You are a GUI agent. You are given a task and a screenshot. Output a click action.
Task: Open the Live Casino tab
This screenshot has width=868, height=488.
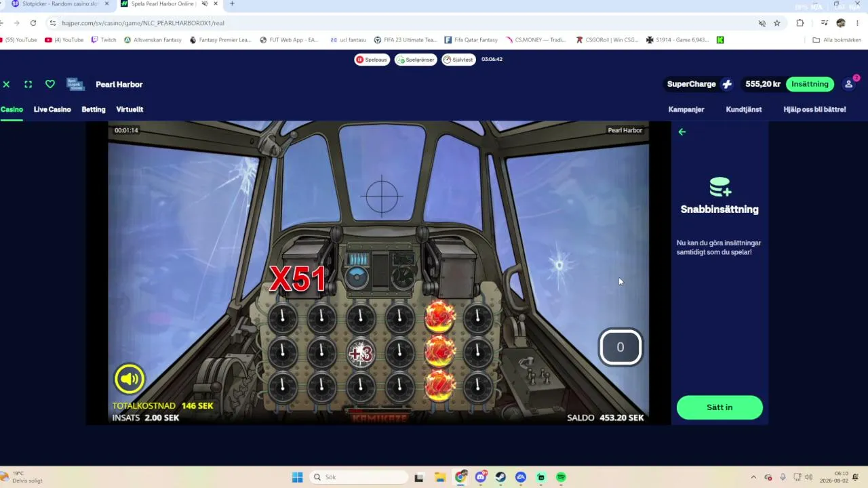tap(52, 109)
